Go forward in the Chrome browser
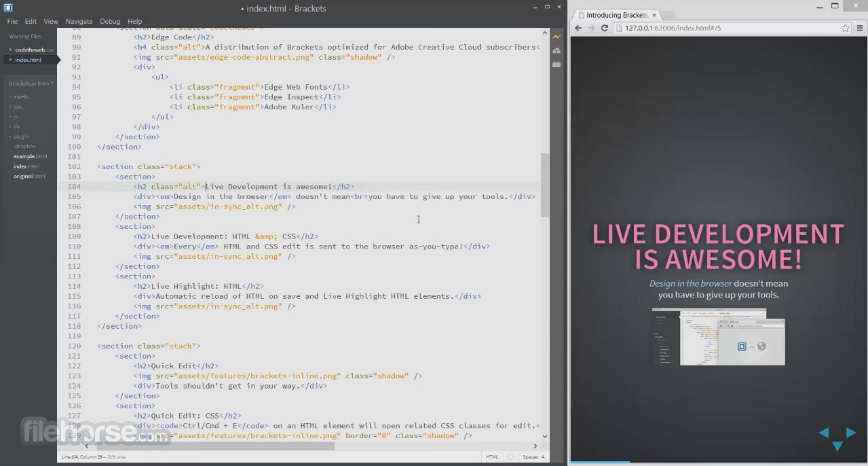The image size is (868, 466). click(591, 28)
